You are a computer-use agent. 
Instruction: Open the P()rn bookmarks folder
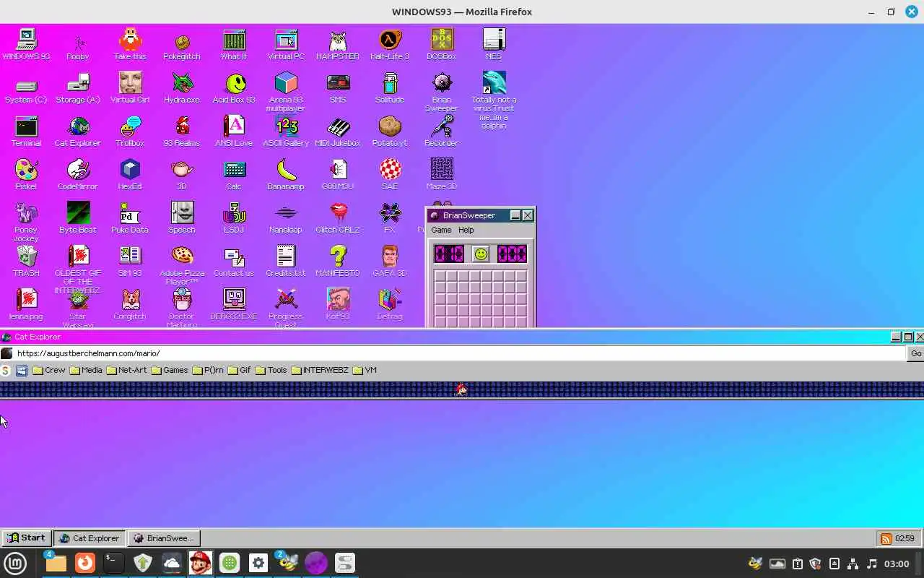[x=208, y=370]
